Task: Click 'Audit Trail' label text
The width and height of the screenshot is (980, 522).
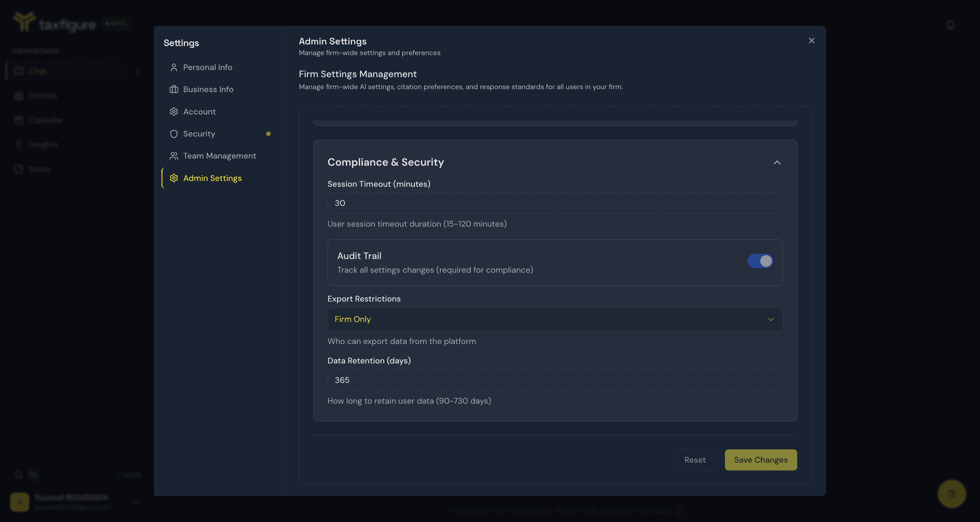Action: (359, 256)
